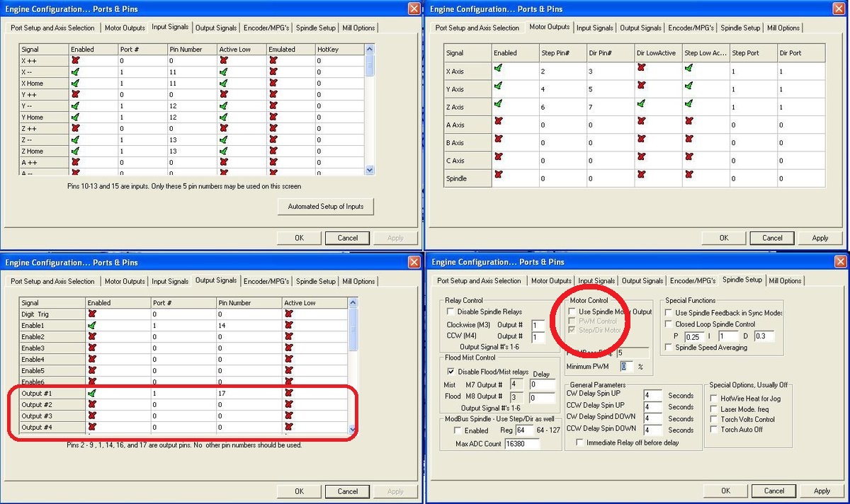Screen dimensions: 850x504
Task: Click Cancel in Output Signals table window
Action: [x=347, y=491]
